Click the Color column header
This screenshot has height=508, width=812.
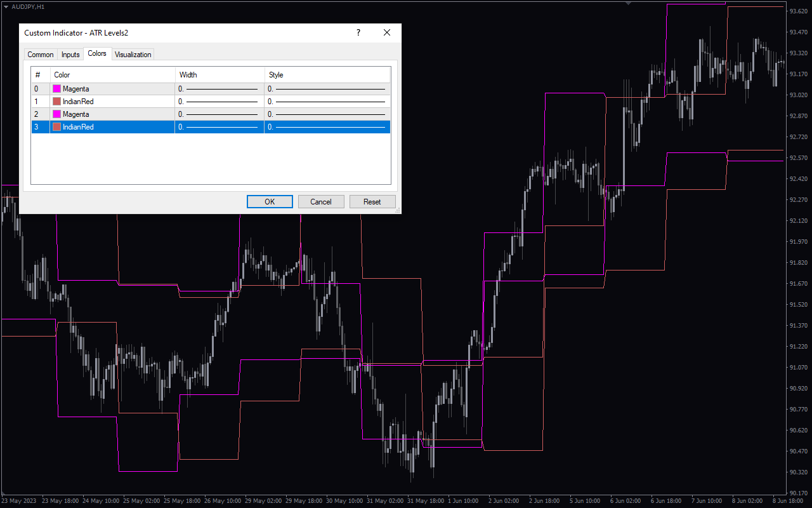[x=112, y=75]
